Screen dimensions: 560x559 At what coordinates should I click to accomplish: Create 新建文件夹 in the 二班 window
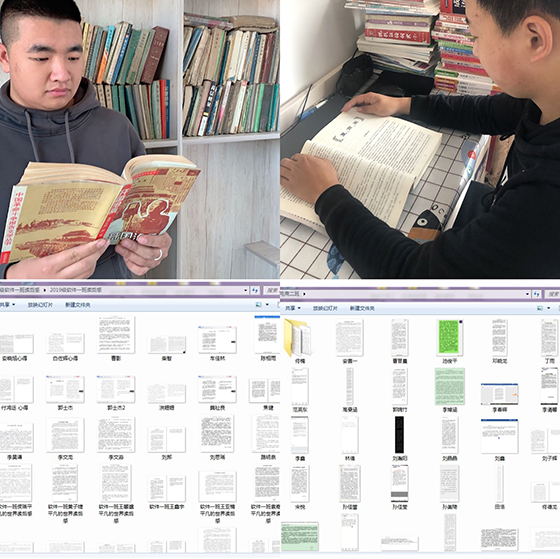(362, 308)
